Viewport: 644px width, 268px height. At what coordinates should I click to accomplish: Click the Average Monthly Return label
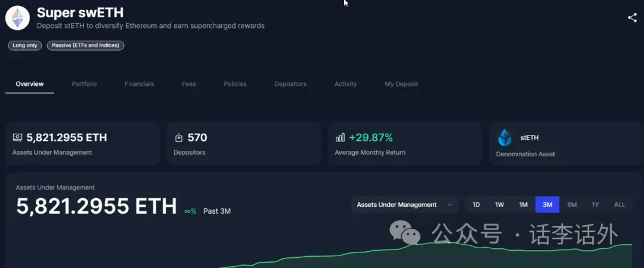370,152
